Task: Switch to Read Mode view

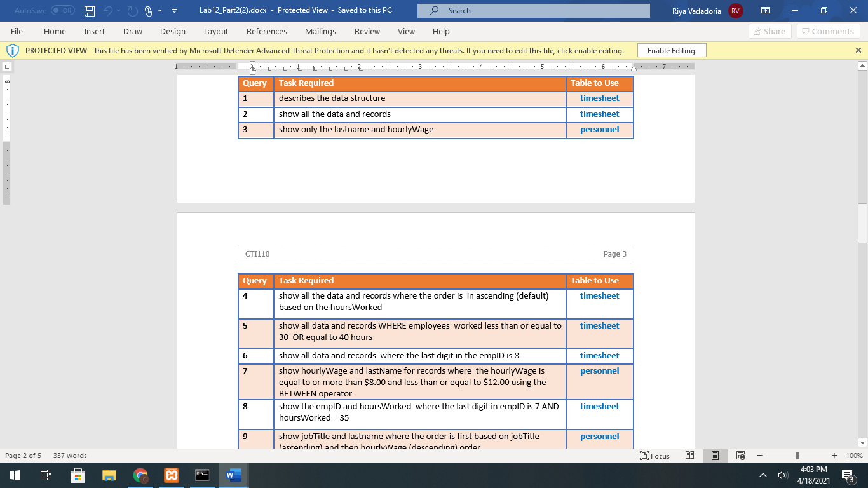Action: pyautogui.click(x=689, y=456)
